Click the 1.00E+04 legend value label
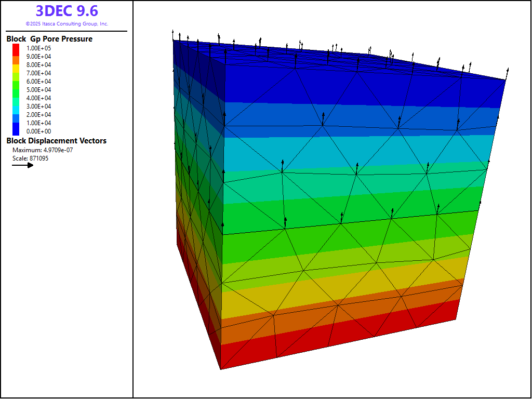This screenshot has height=399, width=532. [39, 123]
